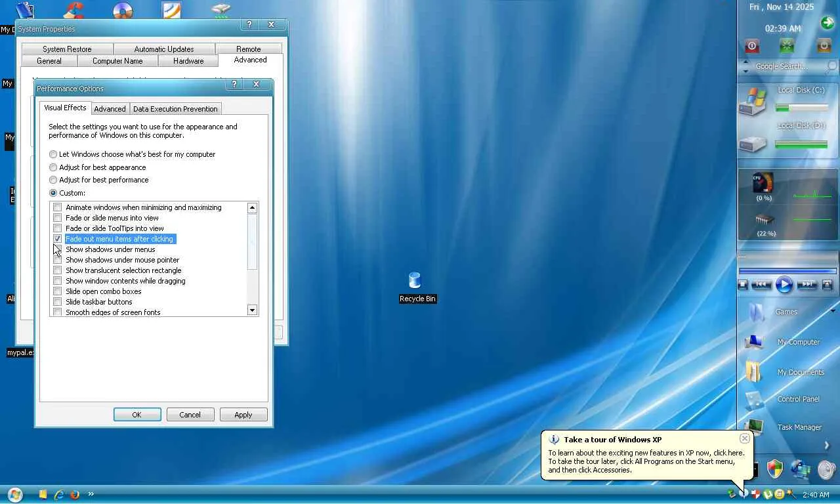Image resolution: width=840 pixels, height=504 pixels.
Task: Expand Quick Launch overflow chevron on taskbar
Action: (91, 494)
